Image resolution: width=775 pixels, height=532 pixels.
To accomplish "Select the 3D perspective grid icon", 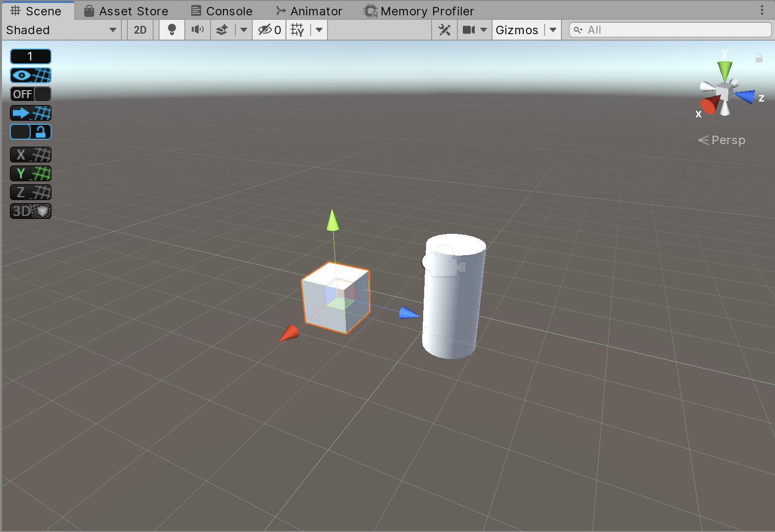I will 31,211.
